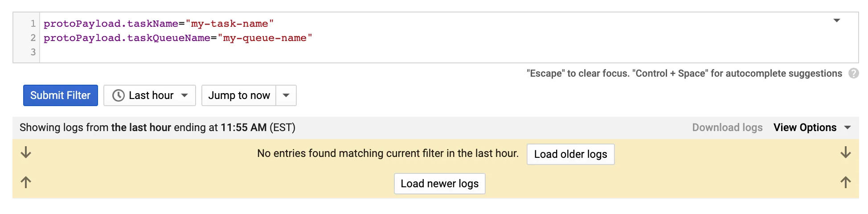The image size is (868, 214).
Task: Click the right up arrow icon
Action: [x=845, y=182]
